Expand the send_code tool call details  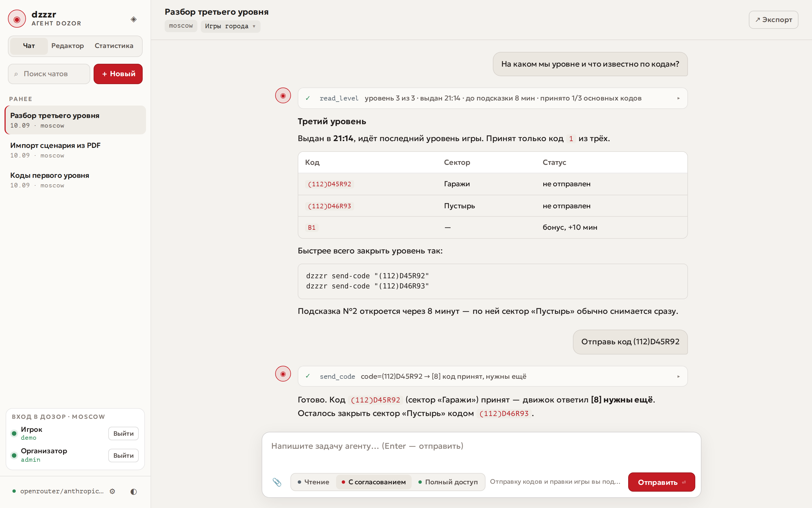(x=678, y=376)
